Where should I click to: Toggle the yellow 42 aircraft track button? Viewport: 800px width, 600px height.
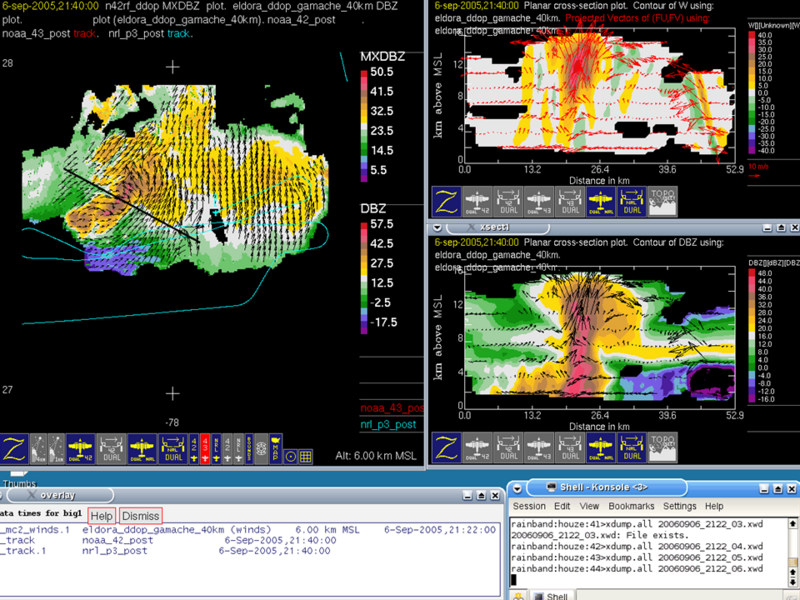click(x=193, y=449)
